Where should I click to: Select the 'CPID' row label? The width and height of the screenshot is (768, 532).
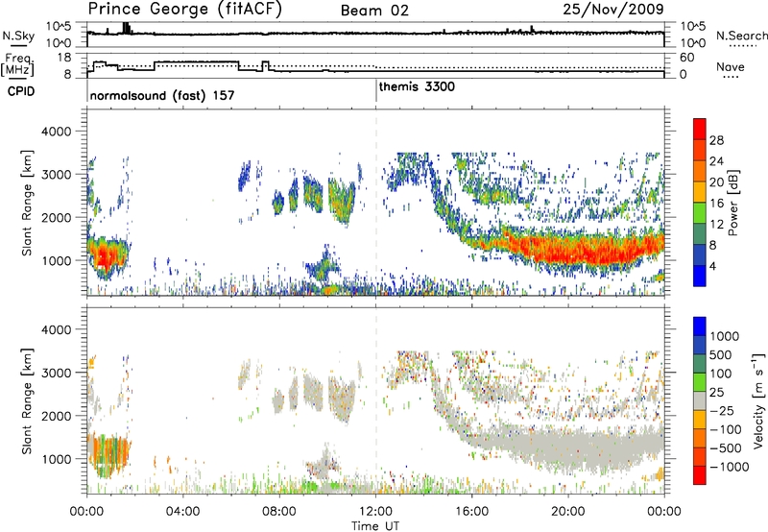pos(21,91)
